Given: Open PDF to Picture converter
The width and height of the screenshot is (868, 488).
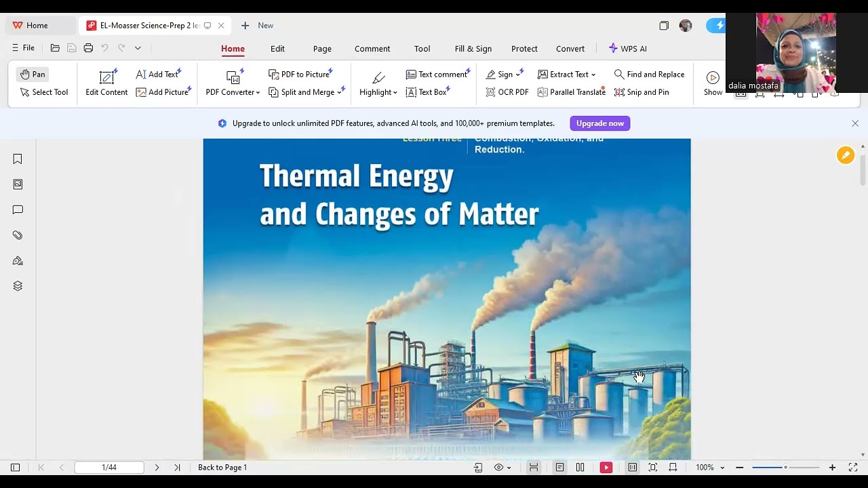Looking at the screenshot, I should coord(300,75).
